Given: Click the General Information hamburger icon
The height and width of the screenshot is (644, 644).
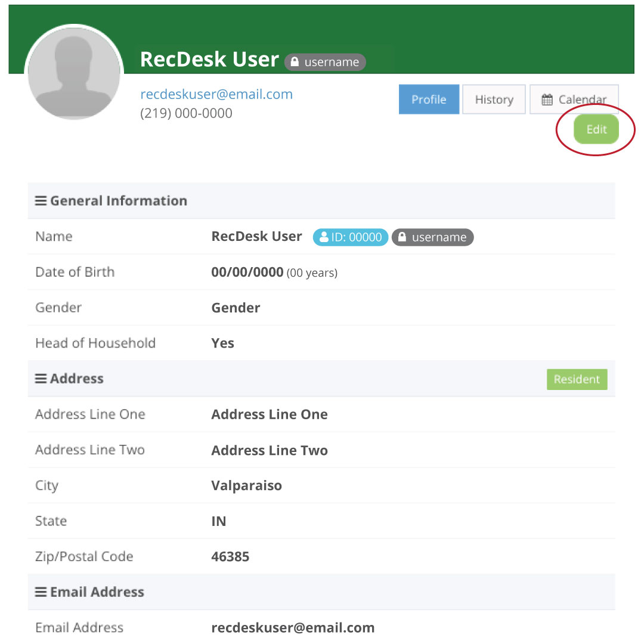Looking at the screenshot, I should point(41,201).
